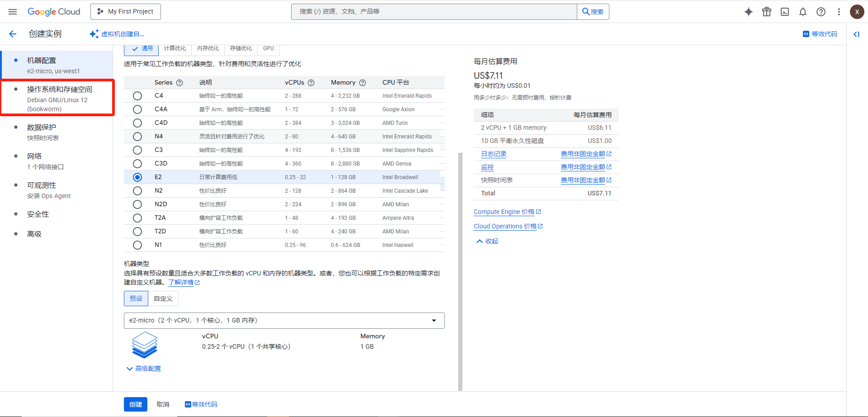Viewport: 868px width, 417px height.
Task: Open Compute Engine pricing link
Action: click(x=507, y=212)
